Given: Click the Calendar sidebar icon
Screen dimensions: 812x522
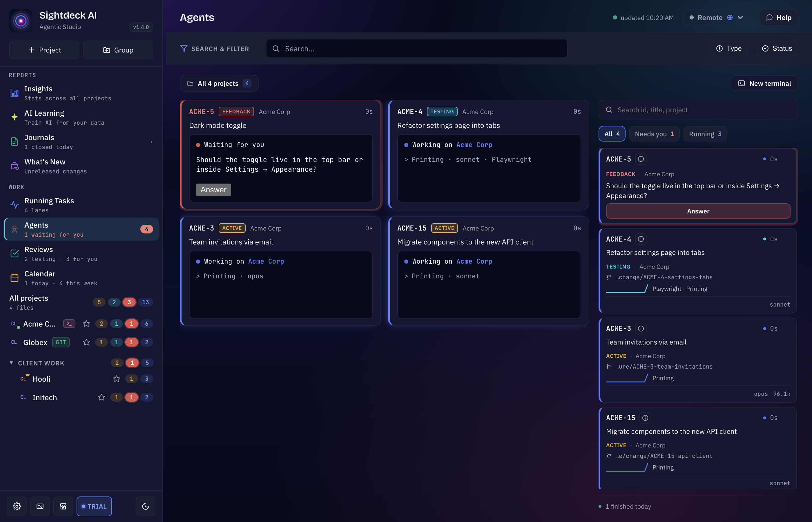Looking at the screenshot, I should click(x=14, y=278).
